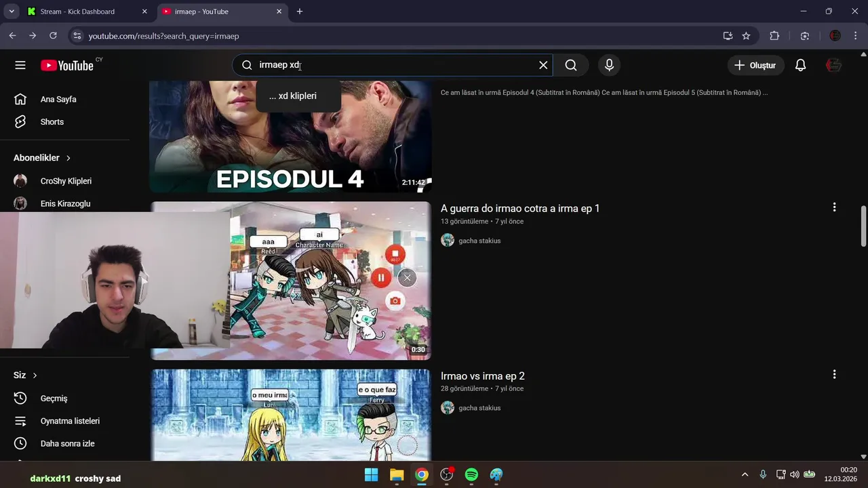Start voice search with microphone icon
The width and height of the screenshot is (868, 488).
point(609,65)
